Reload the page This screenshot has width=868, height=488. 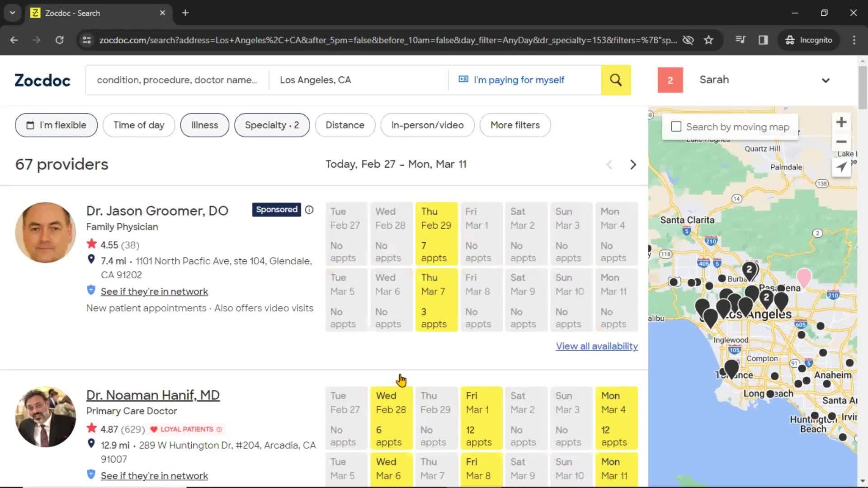pyautogui.click(x=59, y=40)
